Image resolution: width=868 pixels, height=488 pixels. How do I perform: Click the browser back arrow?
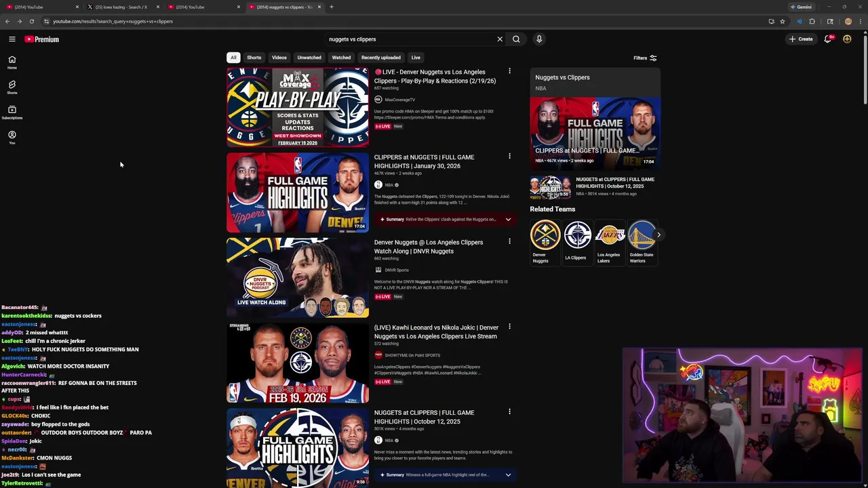[x=7, y=21]
